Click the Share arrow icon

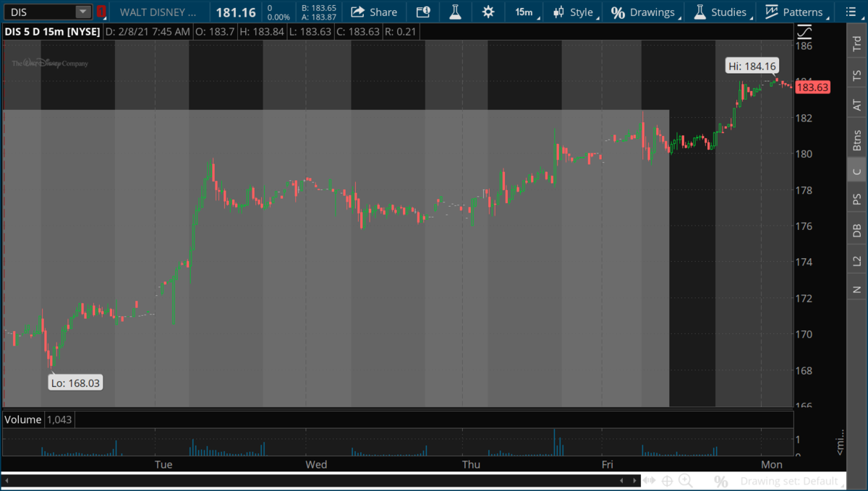pyautogui.click(x=357, y=12)
